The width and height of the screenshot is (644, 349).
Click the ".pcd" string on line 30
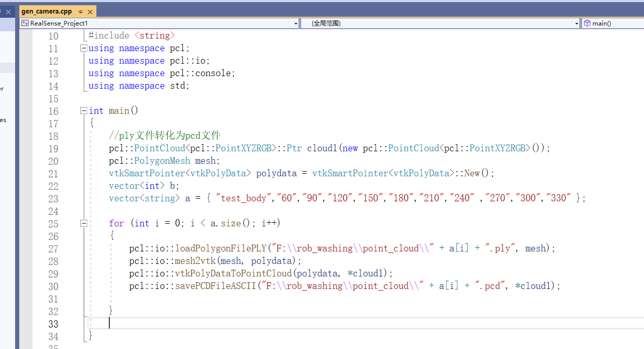(x=490, y=286)
